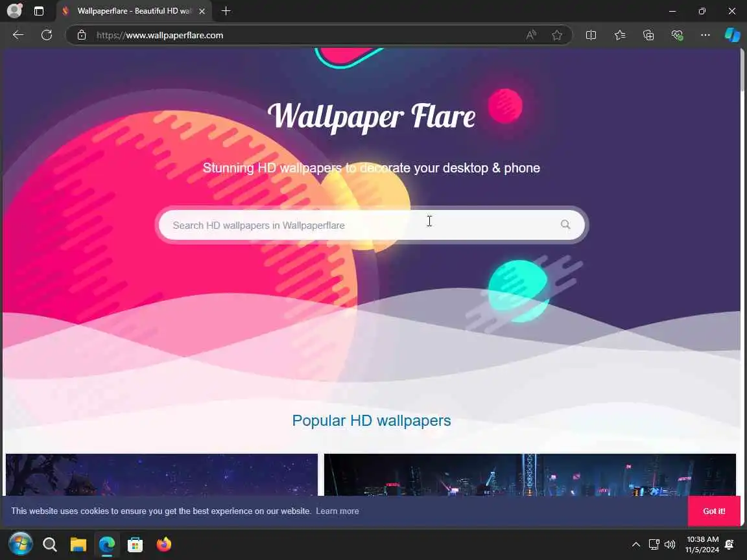
Task: Go back with the browser arrow
Action: (x=18, y=35)
